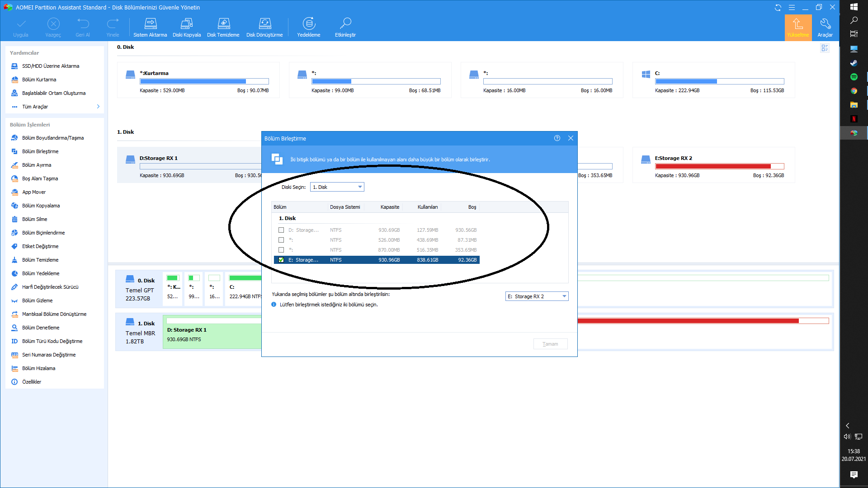Open Disk Dönüştürme tool

pyautogui.click(x=264, y=23)
